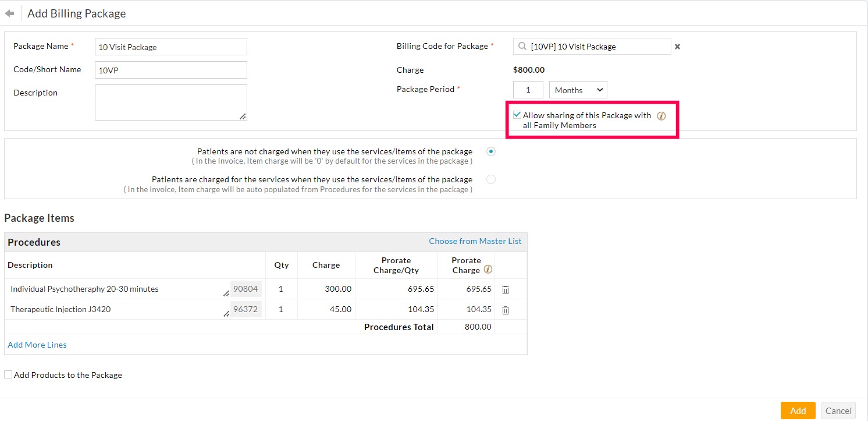Image resolution: width=868 pixels, height=421 pixels.
Task: Edit the Individual Psychotherapy description with pencil icon
Action: 226,292
